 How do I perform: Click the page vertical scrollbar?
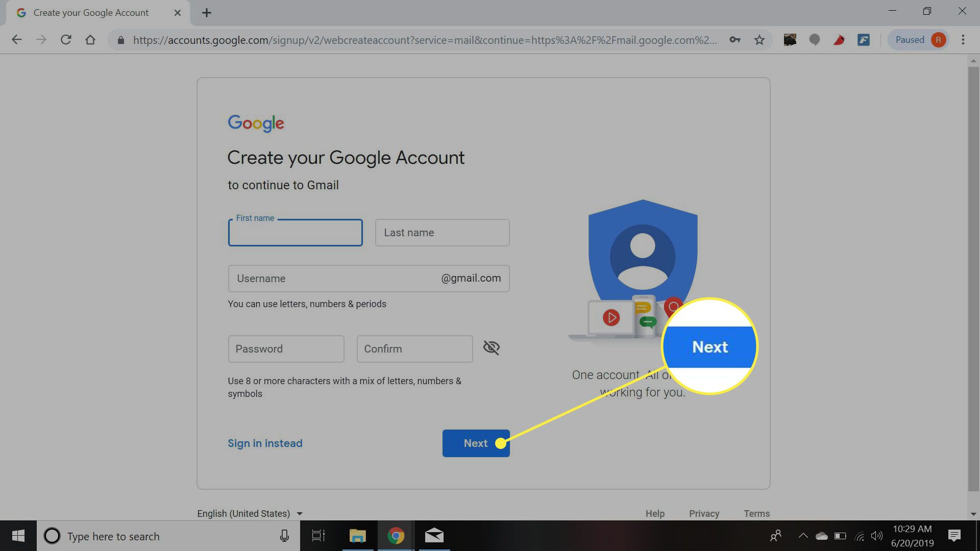(973, 278)
